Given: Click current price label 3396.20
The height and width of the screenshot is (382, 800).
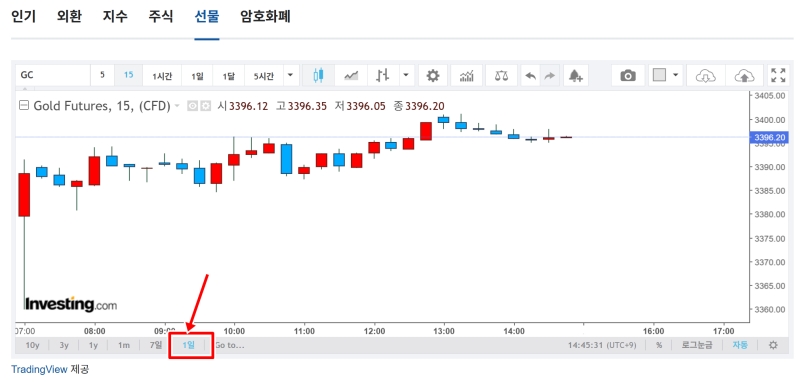Looking at the screenshot, I should (769, 137).
